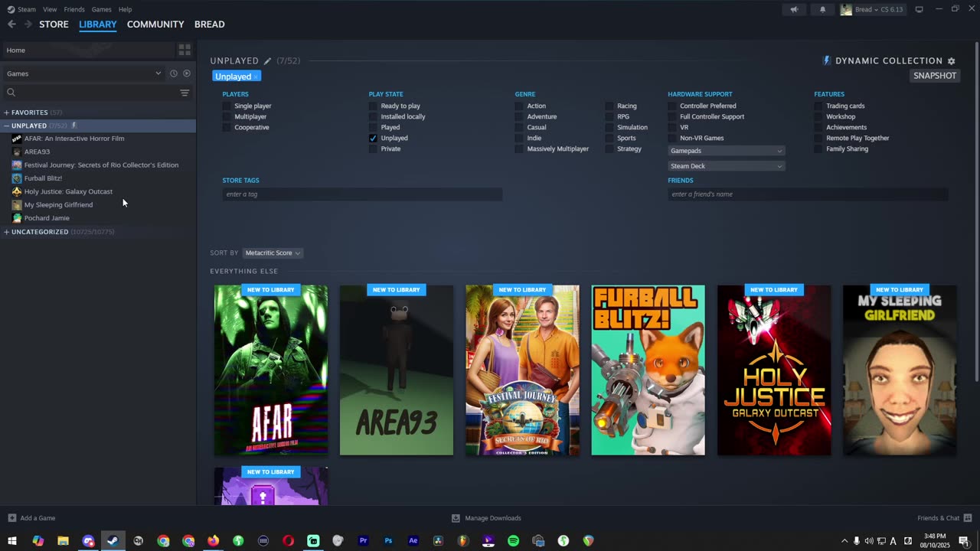Click the Manage Downloads link

click(x=493, y=518)
